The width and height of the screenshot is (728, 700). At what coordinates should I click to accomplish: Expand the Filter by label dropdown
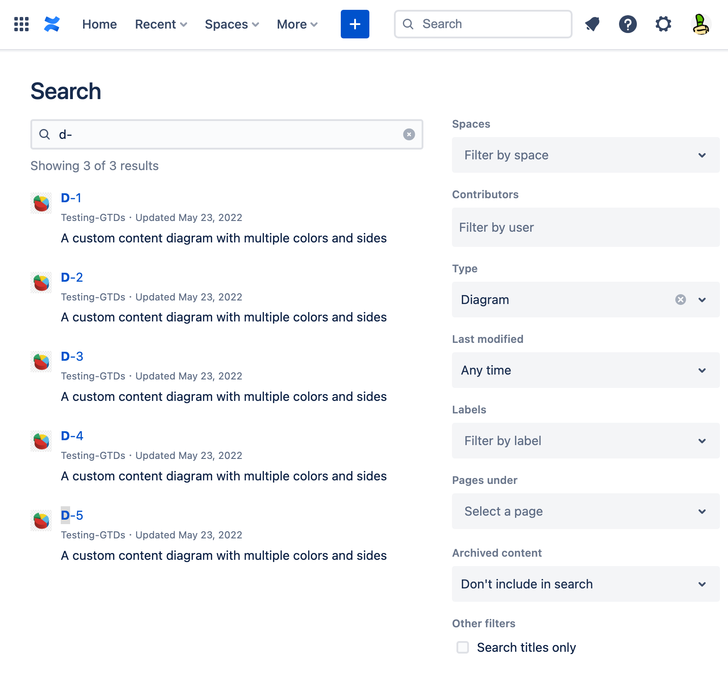coord(585,441)
